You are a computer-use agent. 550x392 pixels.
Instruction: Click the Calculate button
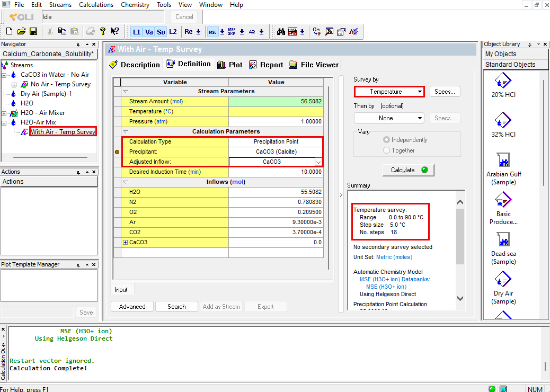click(409, 170)
